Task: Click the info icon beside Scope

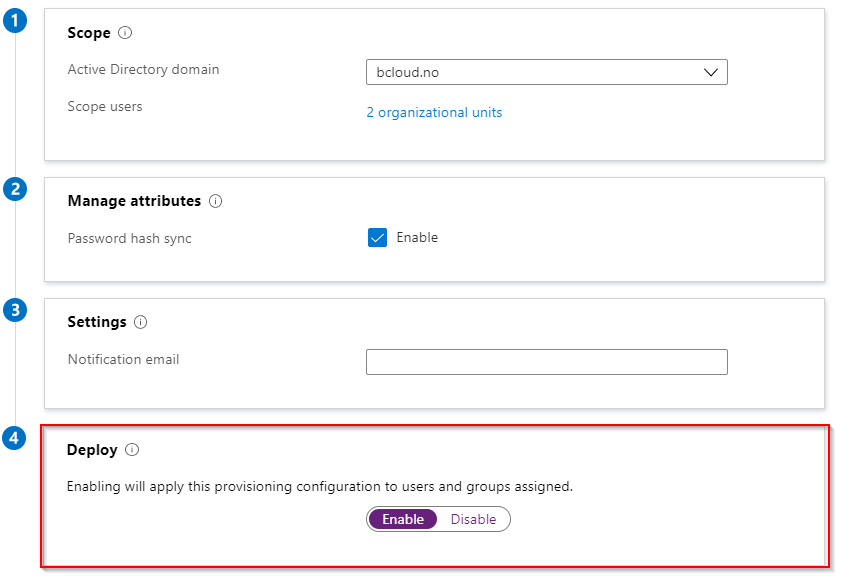Action: (125, 33)
